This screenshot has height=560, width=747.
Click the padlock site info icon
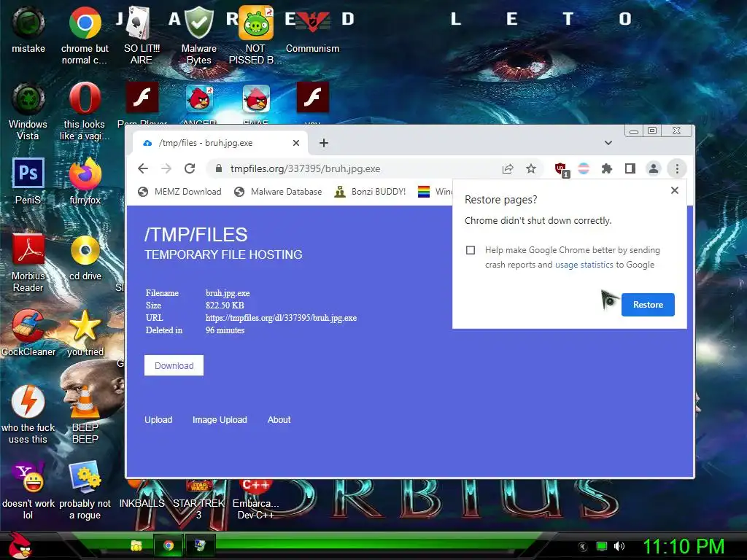tap(219, 168)
